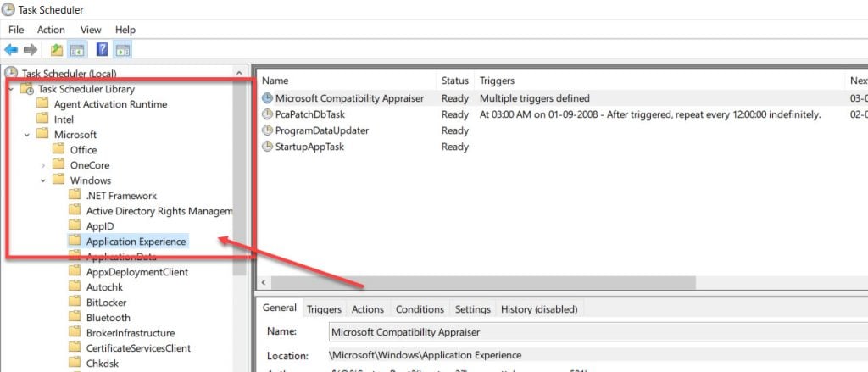This screenshot has width=868, height=372.
Task: Click the PcaPatchDbTask trigger description text
Action: (649, 114)
